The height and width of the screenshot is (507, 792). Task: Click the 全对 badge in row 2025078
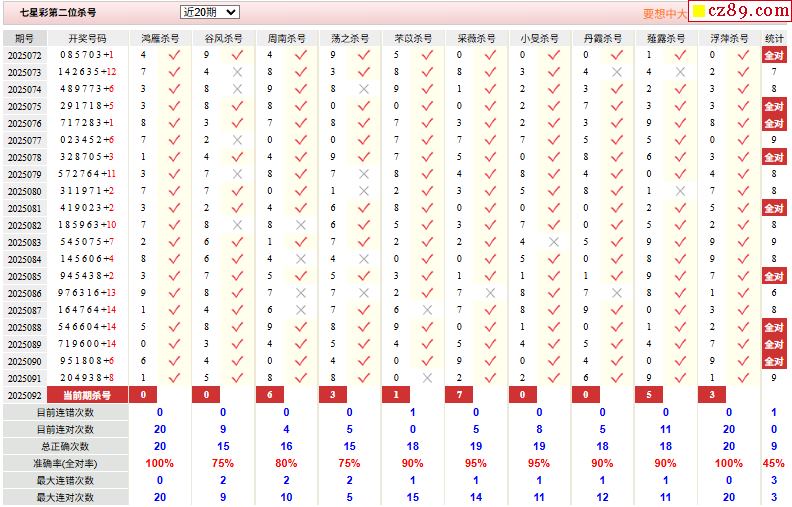774,157
